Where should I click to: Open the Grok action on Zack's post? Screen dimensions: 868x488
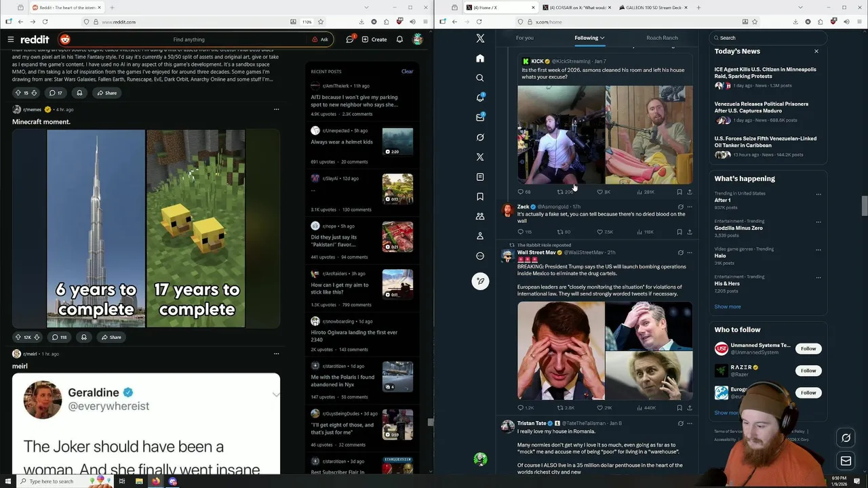[x=680, y=207]
